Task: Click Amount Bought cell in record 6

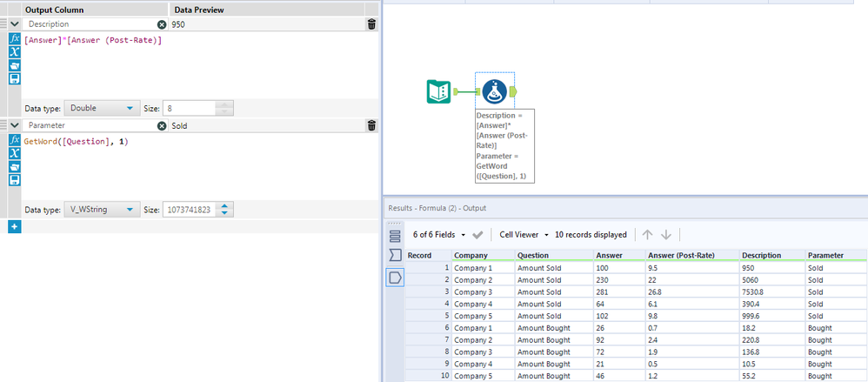Action: (x=554, y=328)
